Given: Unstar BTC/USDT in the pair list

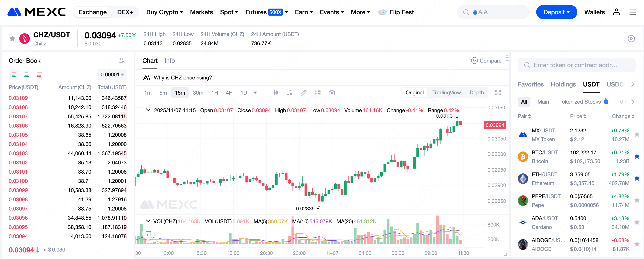Looking at the screenshot, I should 637,156.
